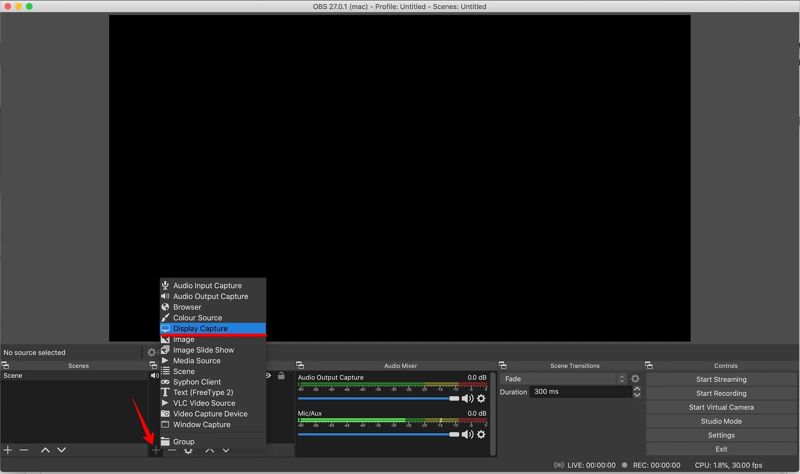
Task: Click the remove scene minus button
Action: coord(25,451)
